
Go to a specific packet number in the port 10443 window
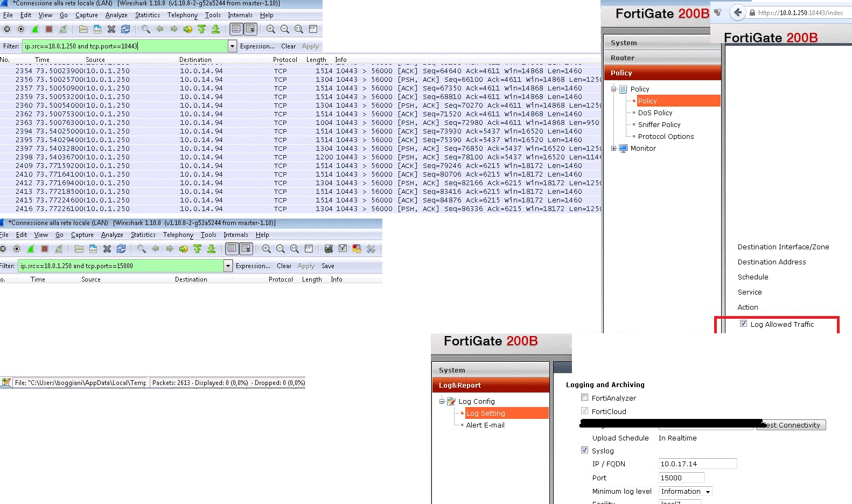(187, 29)
